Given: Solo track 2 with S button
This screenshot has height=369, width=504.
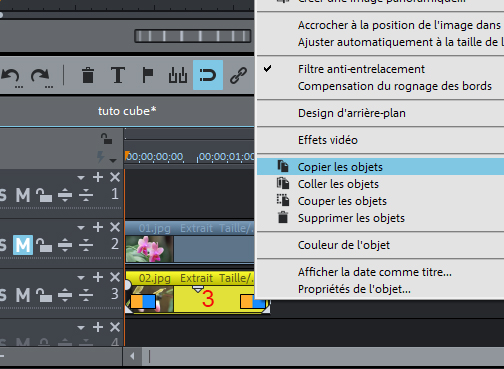Looking at the screenshot, I should (3, 245).
